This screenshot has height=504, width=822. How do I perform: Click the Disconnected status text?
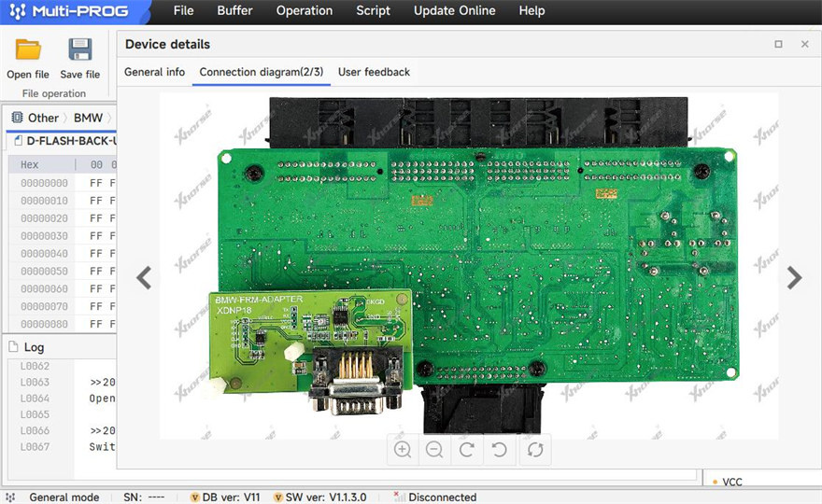point(443,497)
